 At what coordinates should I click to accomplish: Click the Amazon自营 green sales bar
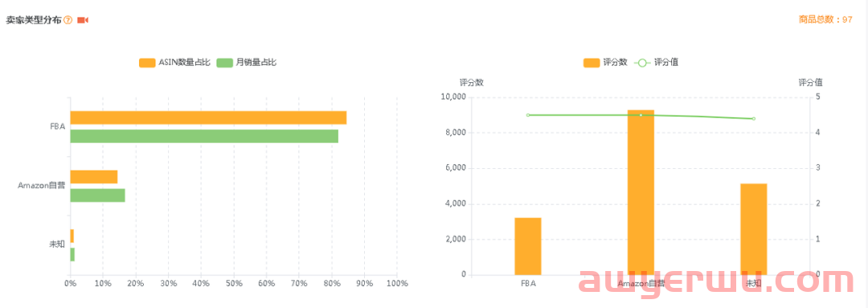[97, 195]
